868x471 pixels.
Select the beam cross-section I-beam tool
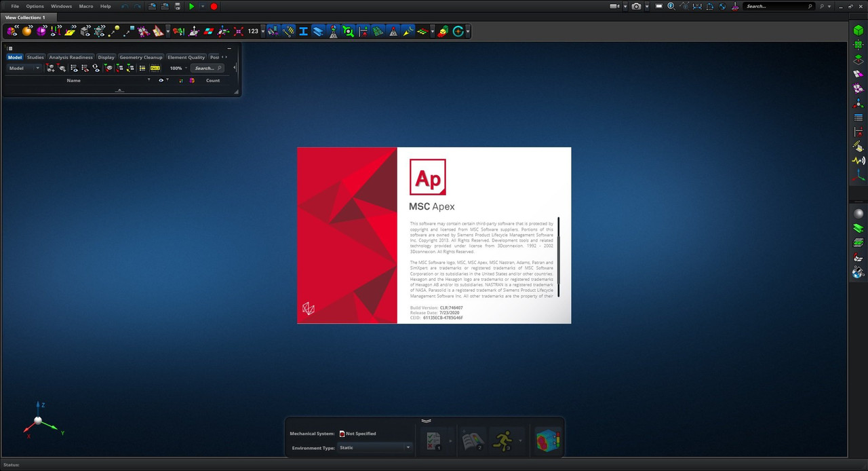(x=303, y=31)
